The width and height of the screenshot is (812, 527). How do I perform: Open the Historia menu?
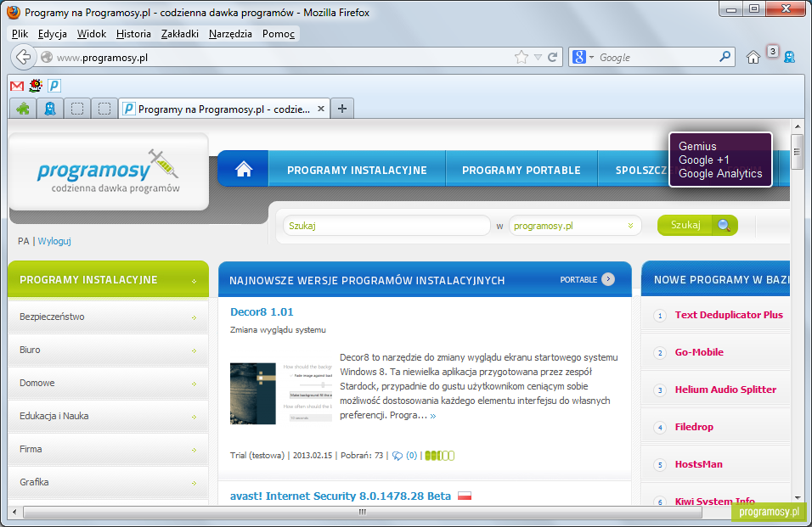point(133,34)
